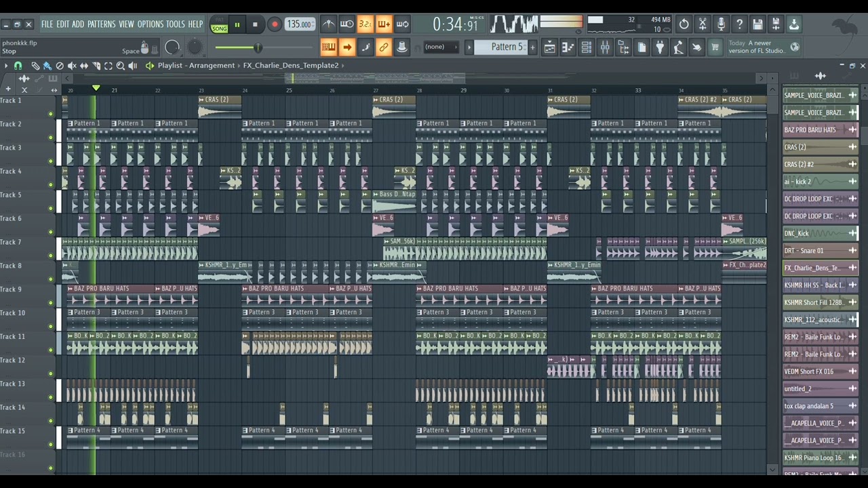Select the mute speaker tool in playlist toolbar

(x=72, y=66)
